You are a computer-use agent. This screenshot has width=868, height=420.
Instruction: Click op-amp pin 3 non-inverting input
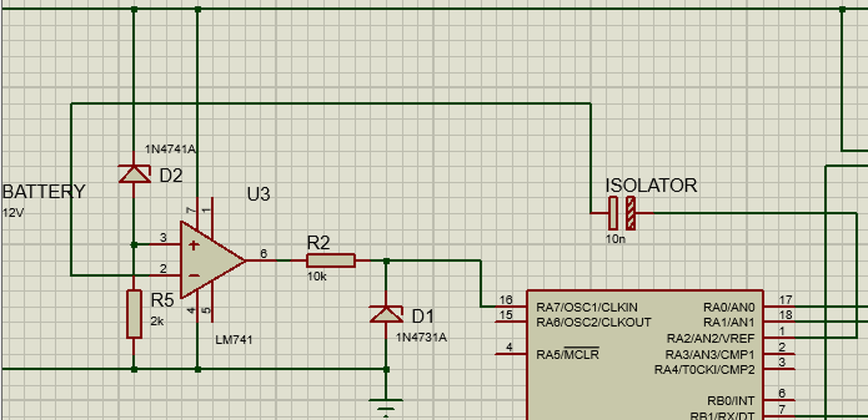(163, 238)
